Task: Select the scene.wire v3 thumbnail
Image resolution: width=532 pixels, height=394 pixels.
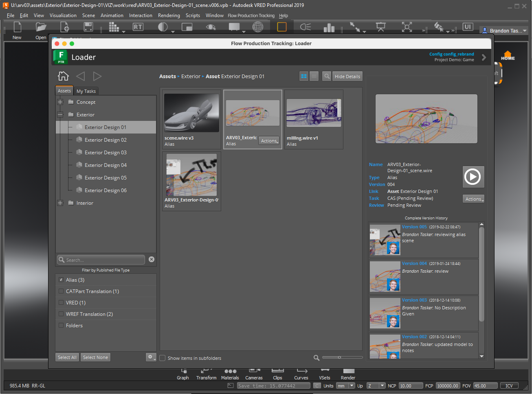Action: click(191, 119)
